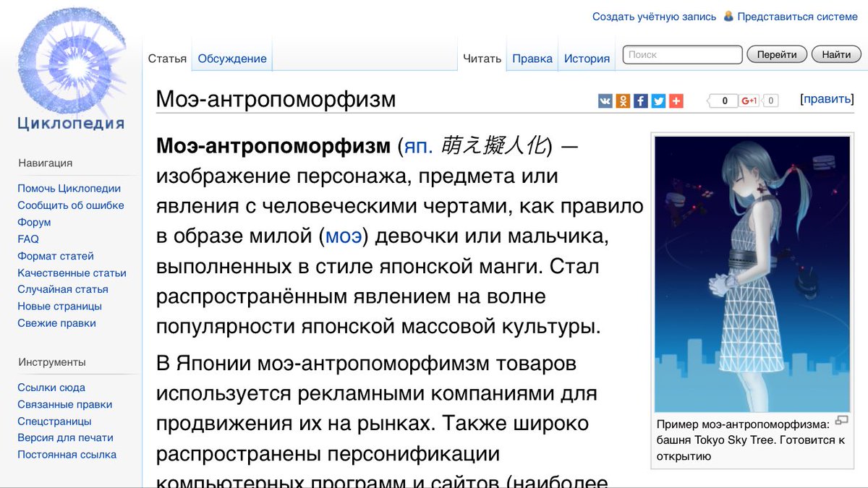
Task: Select the Читать tab
Action: 482,59
